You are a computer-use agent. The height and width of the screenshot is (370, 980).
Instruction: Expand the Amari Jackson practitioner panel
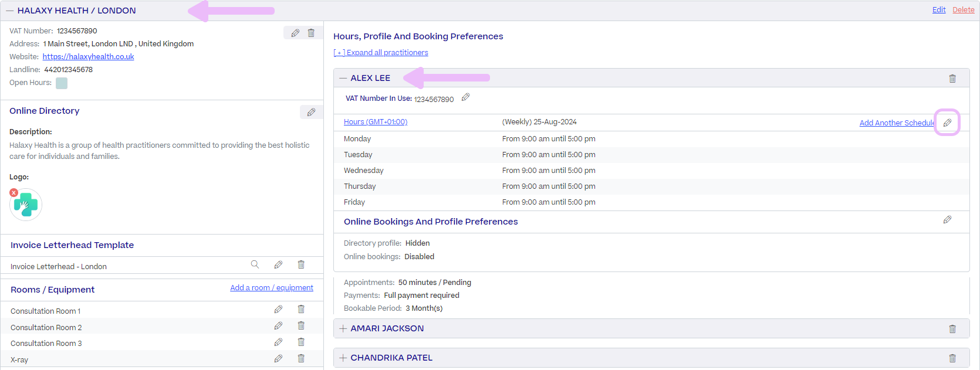343,328
